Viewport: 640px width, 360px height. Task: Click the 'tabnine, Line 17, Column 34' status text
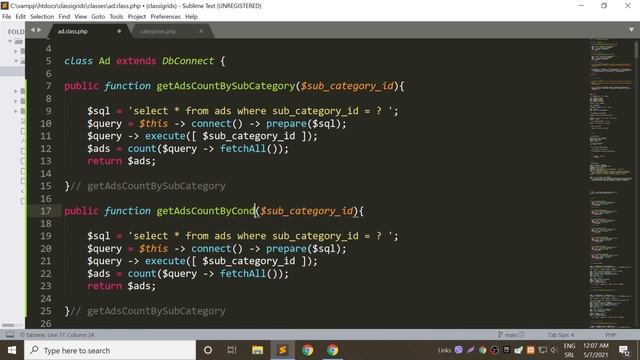[57, 335]
